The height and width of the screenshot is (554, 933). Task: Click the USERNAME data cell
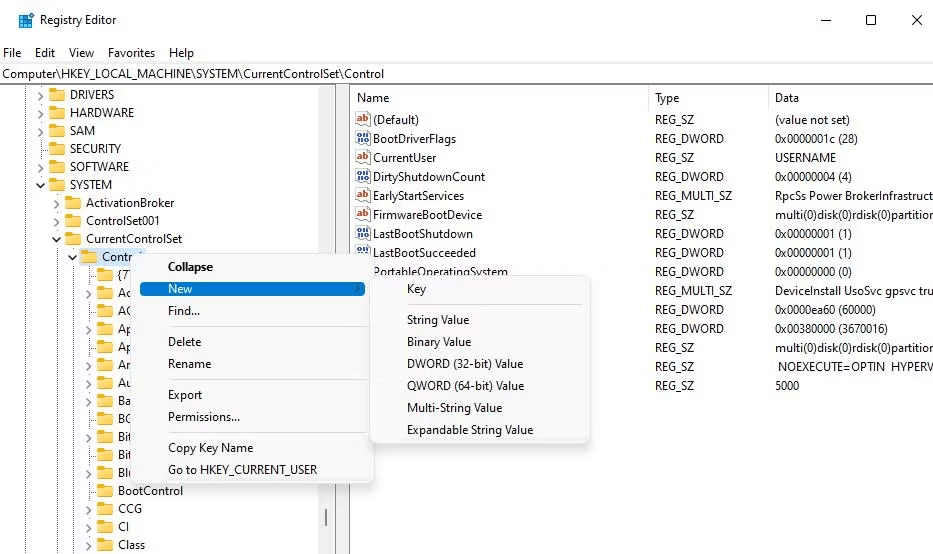tap(805, 157)
